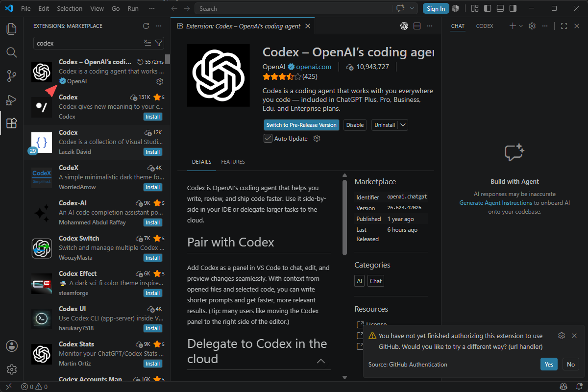Image resolution: width=588 pixels, height=392 pixels.
Task: Open the Accounts icon in activity bar
Action: point(12,346)
